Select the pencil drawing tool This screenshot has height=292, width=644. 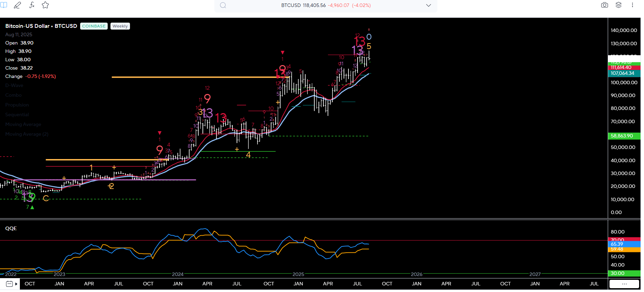17,5
